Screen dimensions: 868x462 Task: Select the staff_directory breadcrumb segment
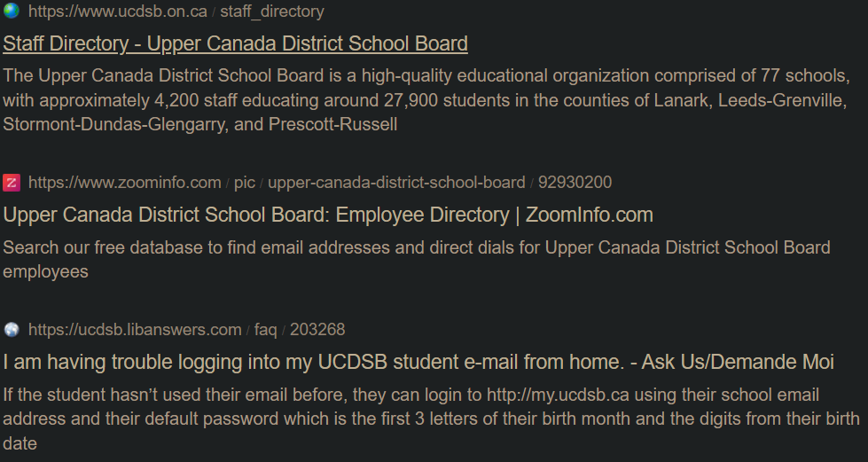(271, 12)
